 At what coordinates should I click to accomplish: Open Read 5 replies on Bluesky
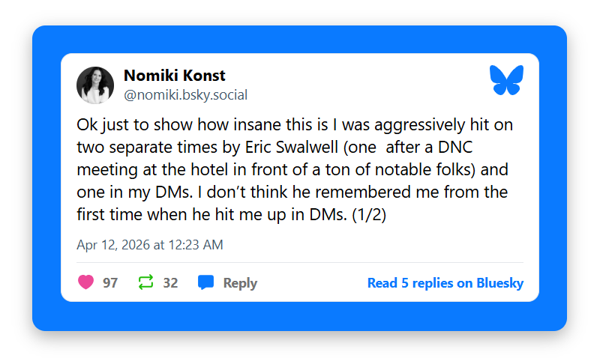click(445, 283)
